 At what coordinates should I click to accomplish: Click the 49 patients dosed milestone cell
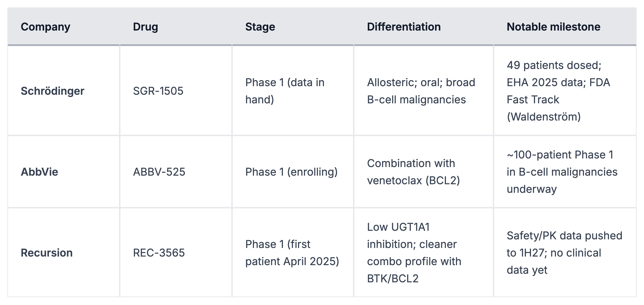(558, 91)
